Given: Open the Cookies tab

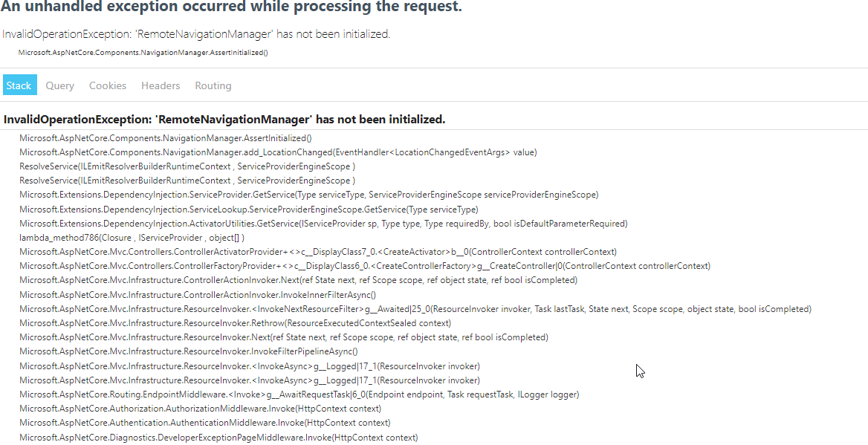Looking at the screenshot, I should 108,85.
